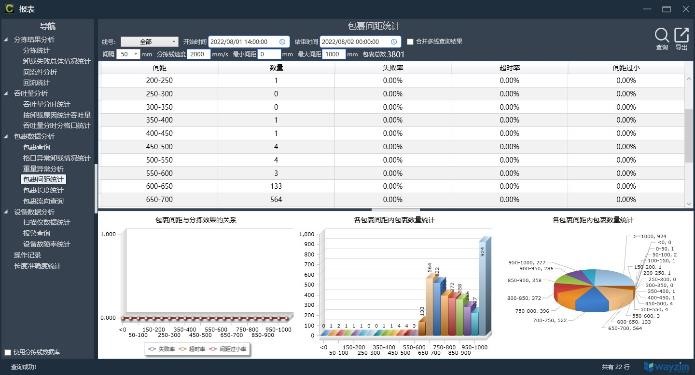Toggle the third legend marker in line chart
Image resolution: width=695 pixels, height=375 pixels.
coord(213,349)
